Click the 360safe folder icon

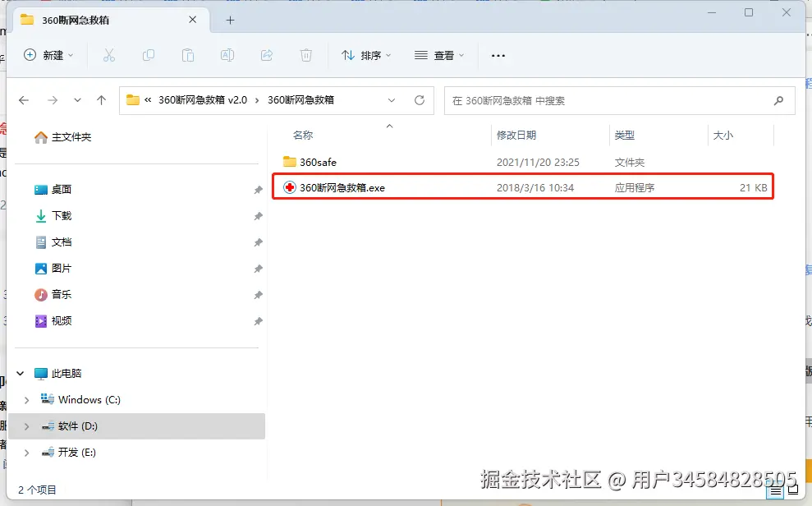(290, 162)
